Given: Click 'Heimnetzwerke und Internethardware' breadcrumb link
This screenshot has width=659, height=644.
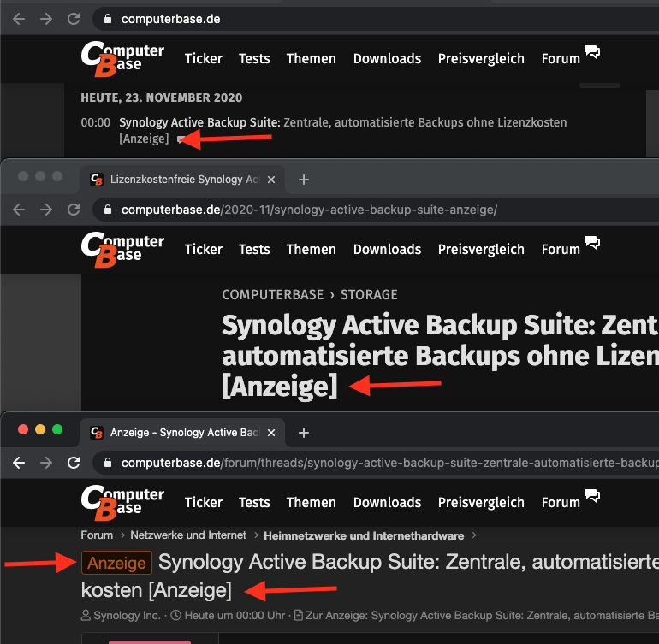Looking at the screenshot, I should [x=364, y=535].
